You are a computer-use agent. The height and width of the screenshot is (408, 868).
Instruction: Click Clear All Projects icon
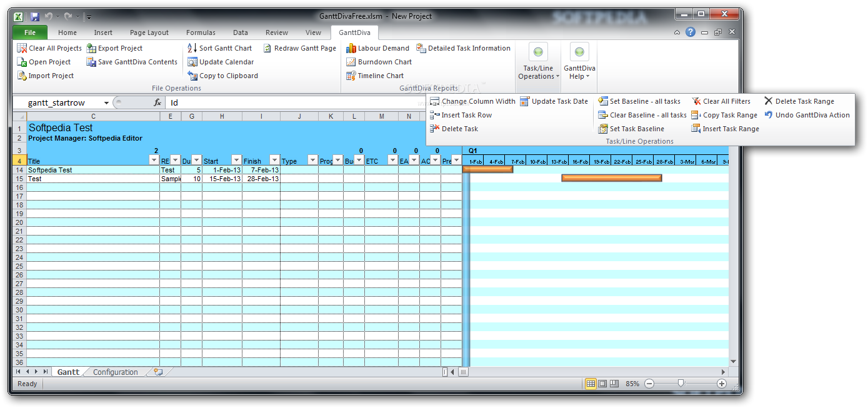tap(22, 48)
